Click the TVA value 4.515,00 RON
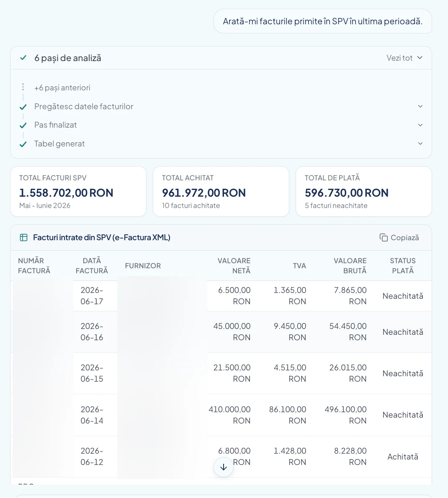The width and height of the screenshot is (448, 498). pos(290,373)
